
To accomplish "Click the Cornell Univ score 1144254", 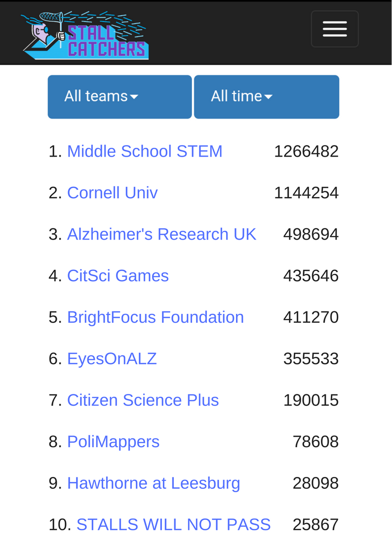I will [307, 193].
